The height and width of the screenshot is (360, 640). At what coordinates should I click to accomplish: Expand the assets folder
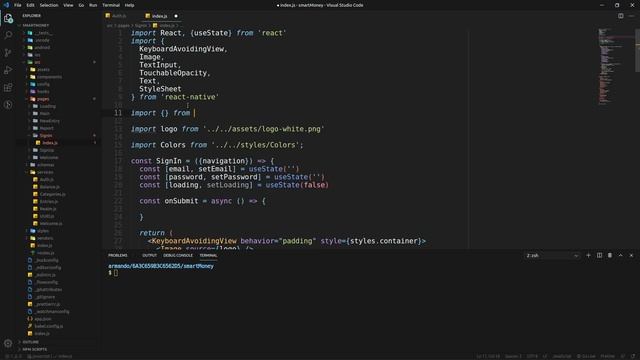coord(43,70)
